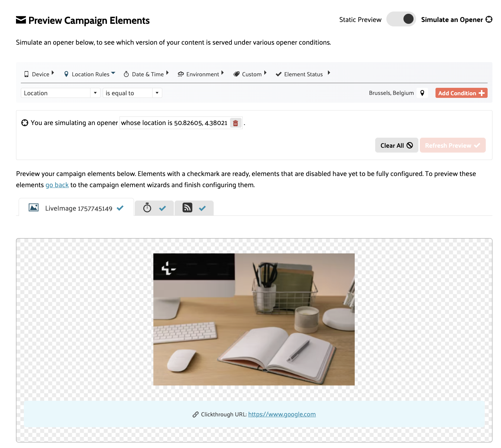Click the Date & Time stopwatch icon
The height and width of the screenshot is (448, 501).
tap(126, 74)
